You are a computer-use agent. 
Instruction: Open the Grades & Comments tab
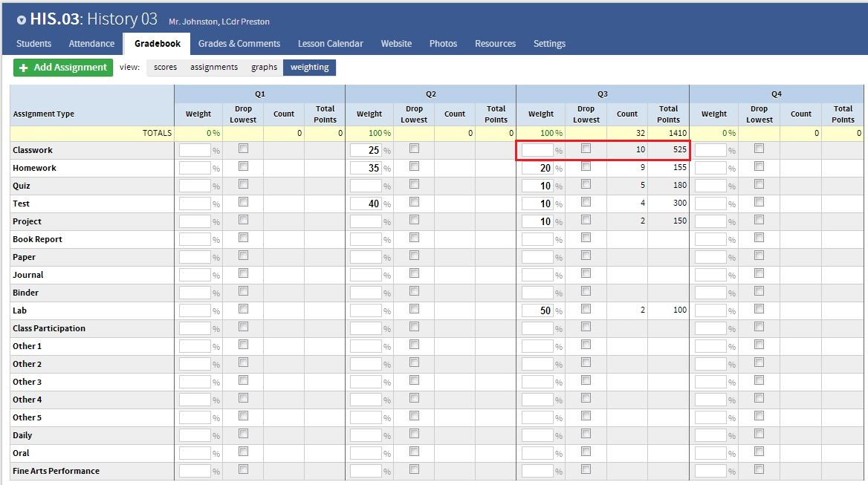click(x=239, y=44)
